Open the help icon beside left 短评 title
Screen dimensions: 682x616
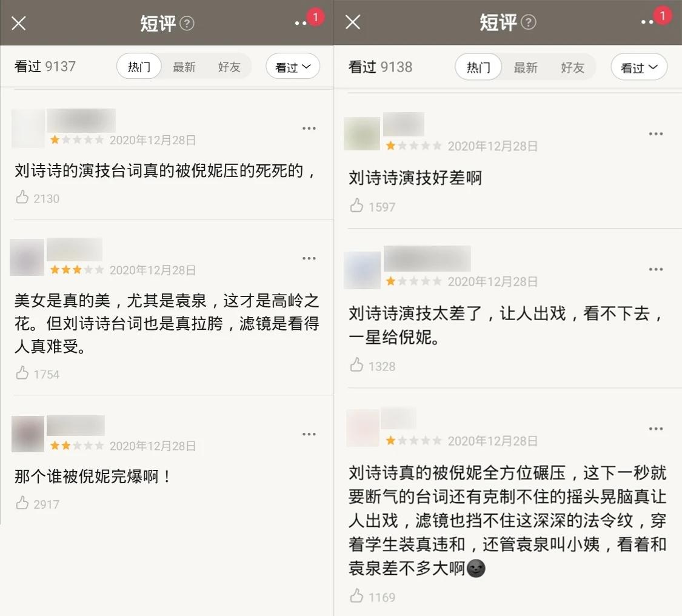[187, 23]
